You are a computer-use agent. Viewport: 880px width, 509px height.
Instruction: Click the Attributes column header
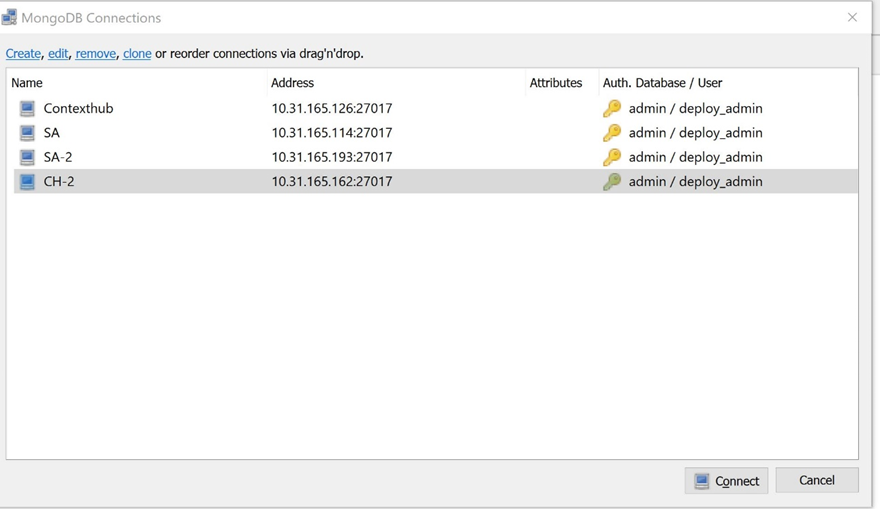pos(556,83)
